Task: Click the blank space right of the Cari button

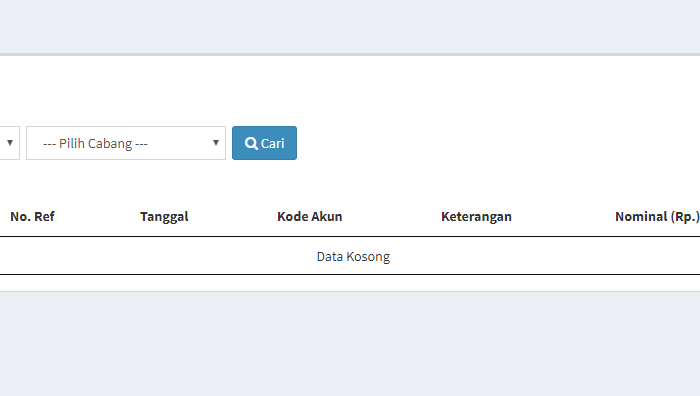Action: coord(498,143)
